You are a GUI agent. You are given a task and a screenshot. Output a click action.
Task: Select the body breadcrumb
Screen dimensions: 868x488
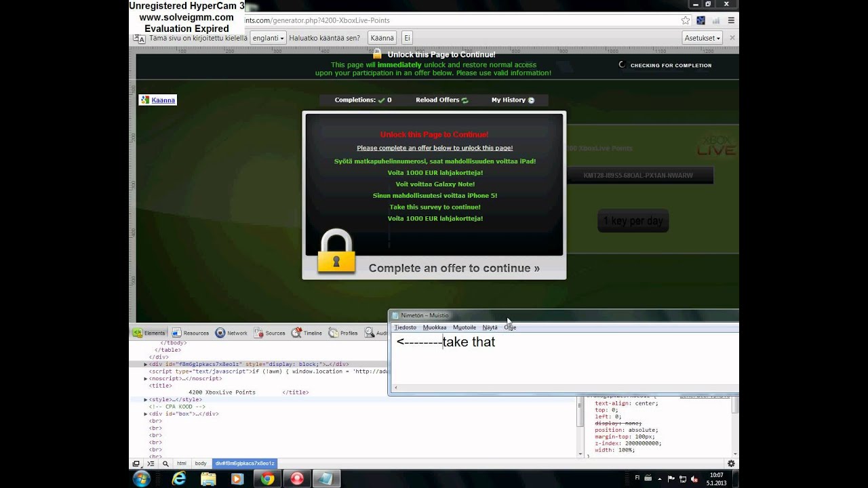tap(201, 464)
